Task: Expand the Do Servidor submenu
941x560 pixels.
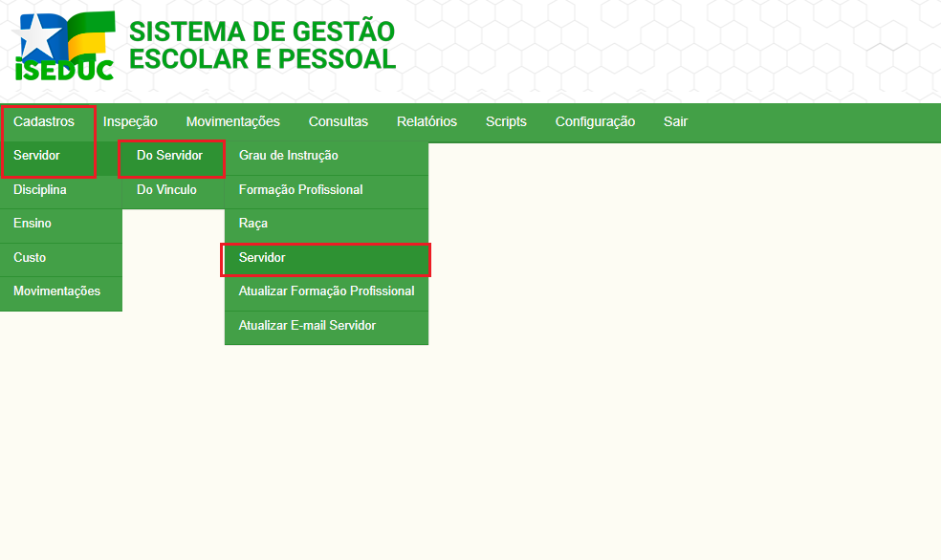Action: (170, 156)
